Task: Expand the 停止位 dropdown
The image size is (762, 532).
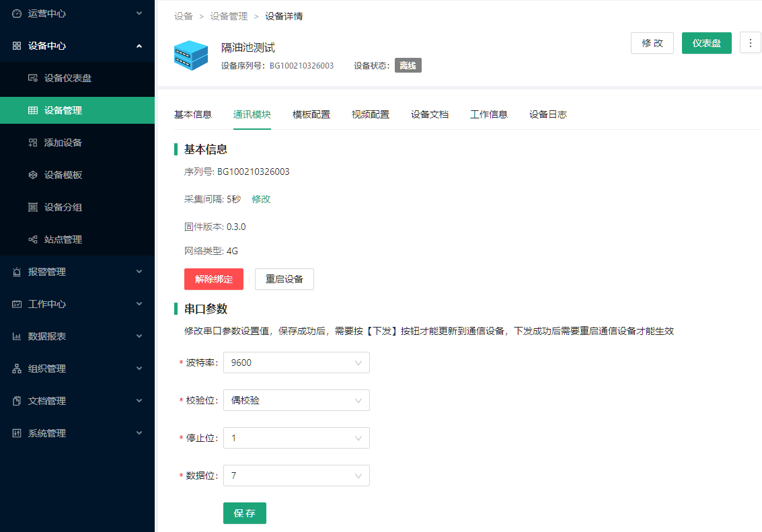Action: point(296,438)
